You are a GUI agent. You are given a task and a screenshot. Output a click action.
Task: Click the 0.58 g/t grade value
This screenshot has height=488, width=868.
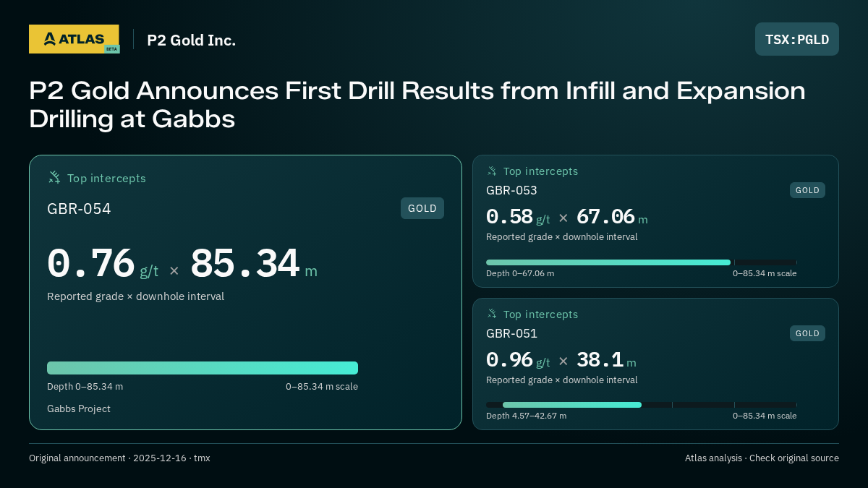coord(518,217)
